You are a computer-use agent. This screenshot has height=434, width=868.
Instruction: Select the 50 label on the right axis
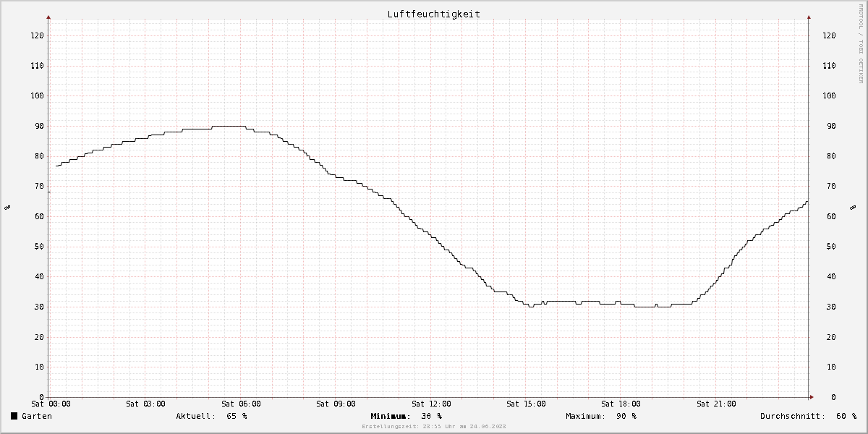click(x=832, y=247)
